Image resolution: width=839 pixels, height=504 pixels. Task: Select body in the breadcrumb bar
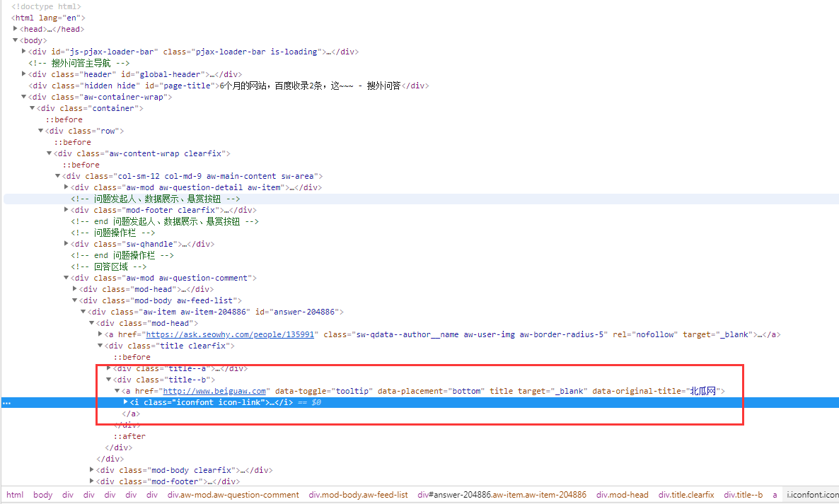43,495
